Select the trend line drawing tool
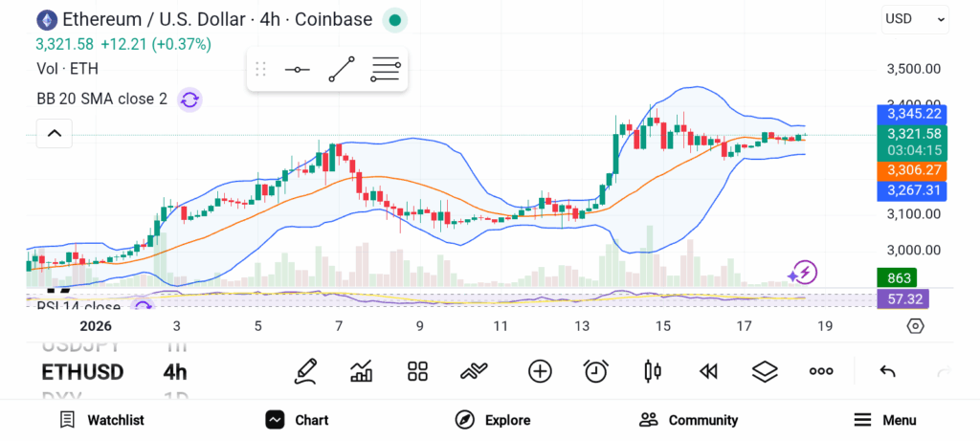This screenshot has width=980, height=441. tap(342, 70)
